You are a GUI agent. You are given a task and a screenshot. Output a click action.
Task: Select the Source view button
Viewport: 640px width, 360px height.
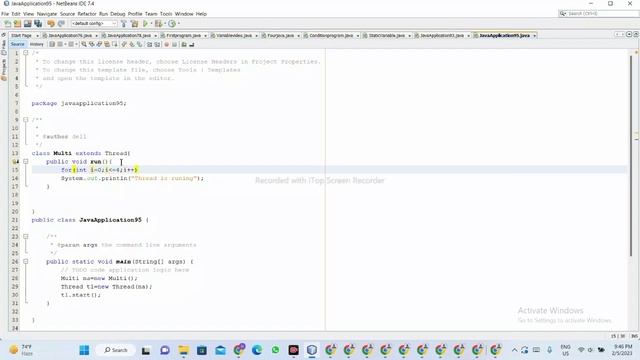[17, 44]
